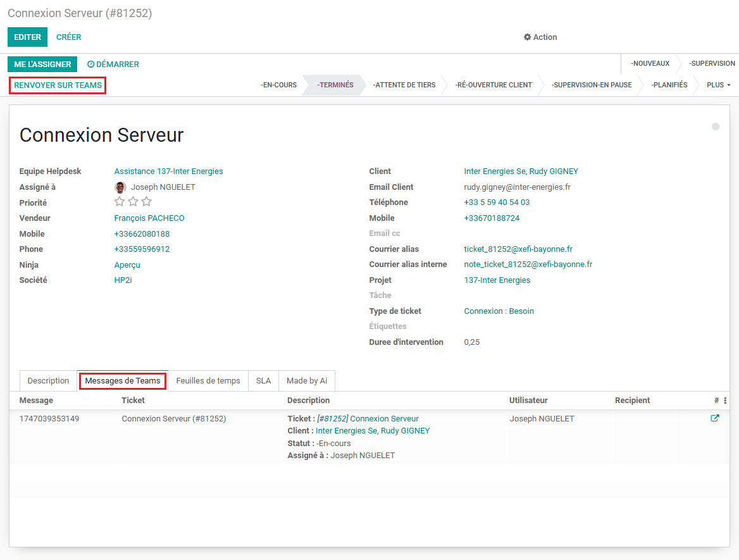
Task: Start the timer with DÉMARRER
Action: (x=113, y=64)
